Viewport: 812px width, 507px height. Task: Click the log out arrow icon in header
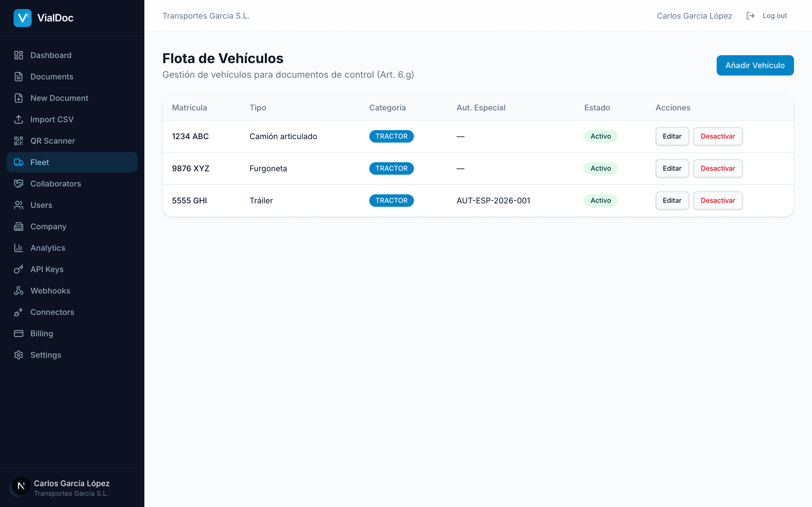tap(751, 15)
